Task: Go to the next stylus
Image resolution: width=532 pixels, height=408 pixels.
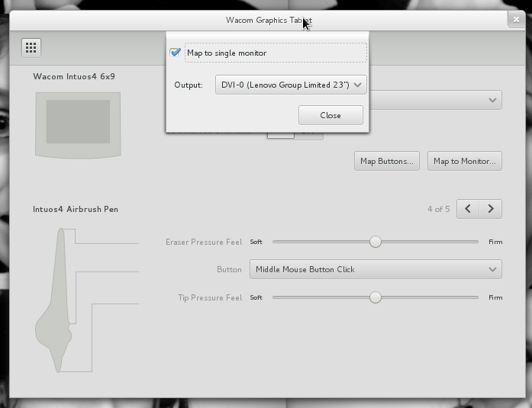Action: (x=491, y=209)
